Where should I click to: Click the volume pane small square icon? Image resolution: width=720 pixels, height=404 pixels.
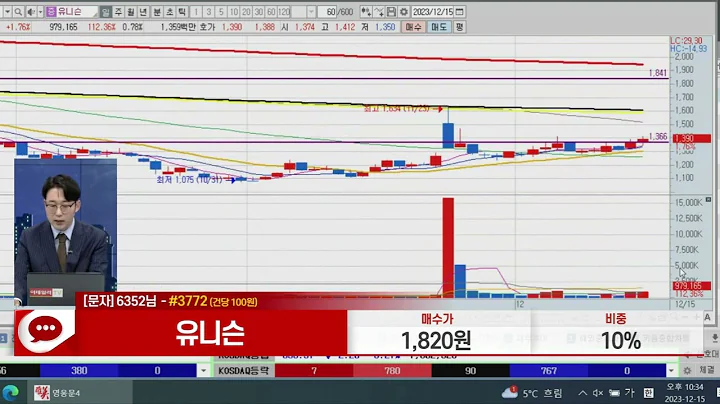point(708,200)
